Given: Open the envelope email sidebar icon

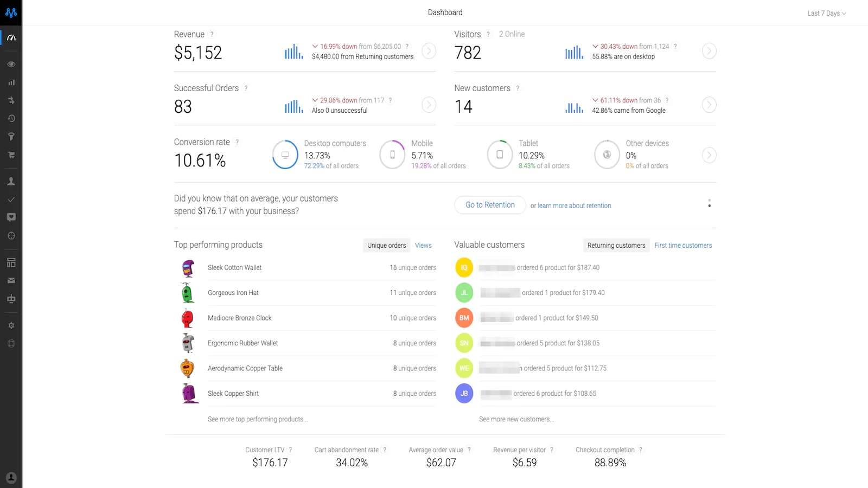Looking at the screenshot, I should pos(11,280).
